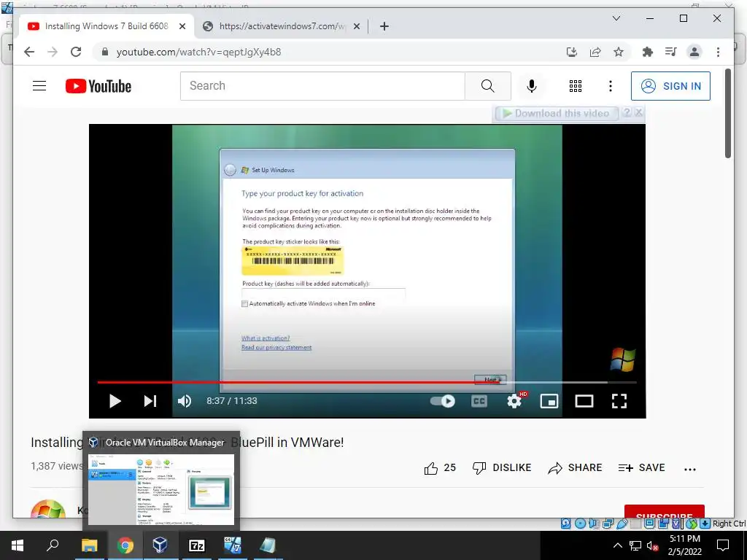The height and width of the screenshot is (560, 747).
Task: Click SAVE to playlist
Action: click(641, 468)
